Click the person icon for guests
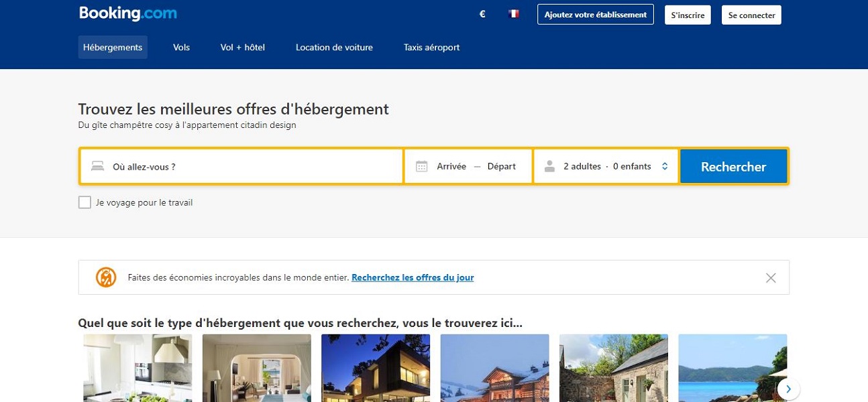This screenshot has height=402, width=868. pos(549,166)
